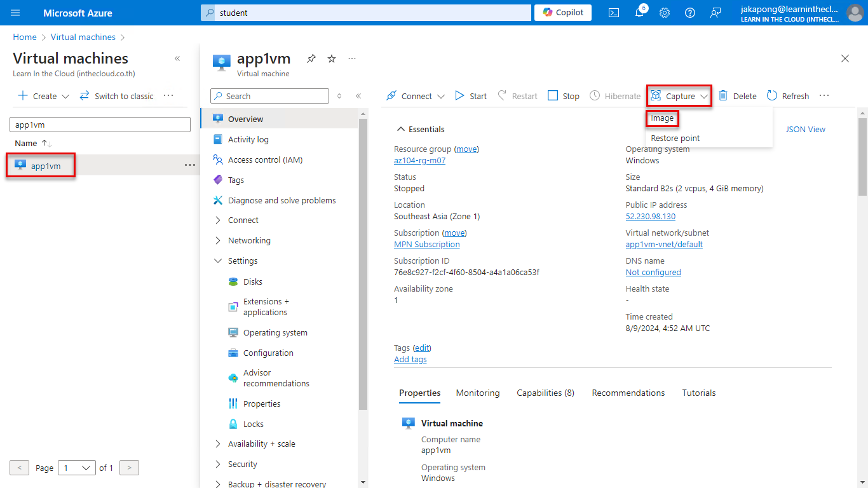The height and width of the screenshot is (488, 868).
Task: Open more list commands ellipsis after Switch to classic
Action: pyautogui.click(x=168, y=96)
